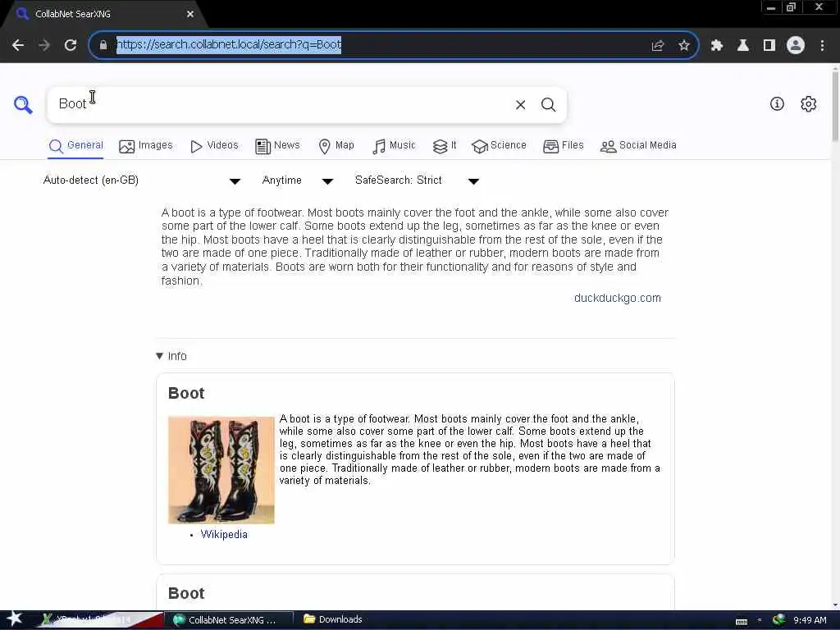The width and height of the screenshot is (840, 630).
Task: Share this page via address bar icon
Action: pyautogui.click(x=658, y=45)
